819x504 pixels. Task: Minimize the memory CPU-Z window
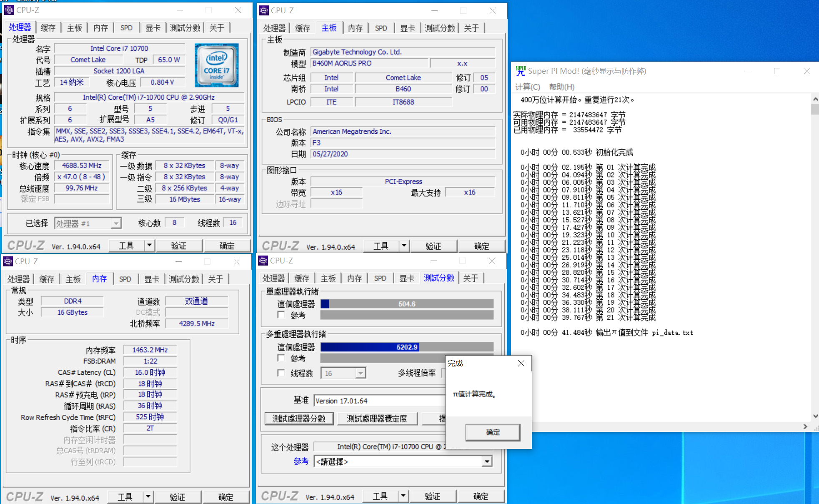pyautogui.click(x=178, y=261)
